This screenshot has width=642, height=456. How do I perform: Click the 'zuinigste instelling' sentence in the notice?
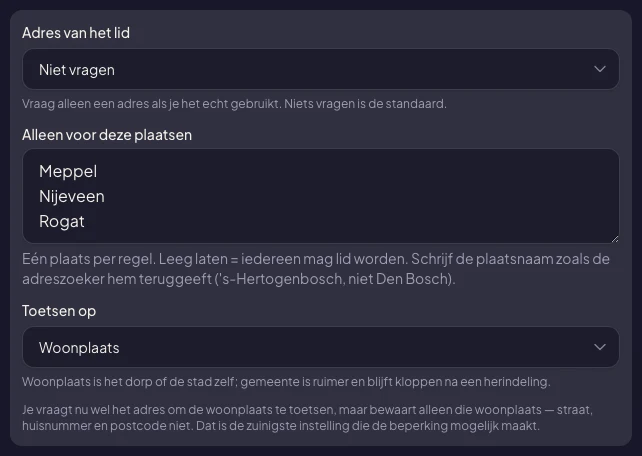(x=368, y=426)
